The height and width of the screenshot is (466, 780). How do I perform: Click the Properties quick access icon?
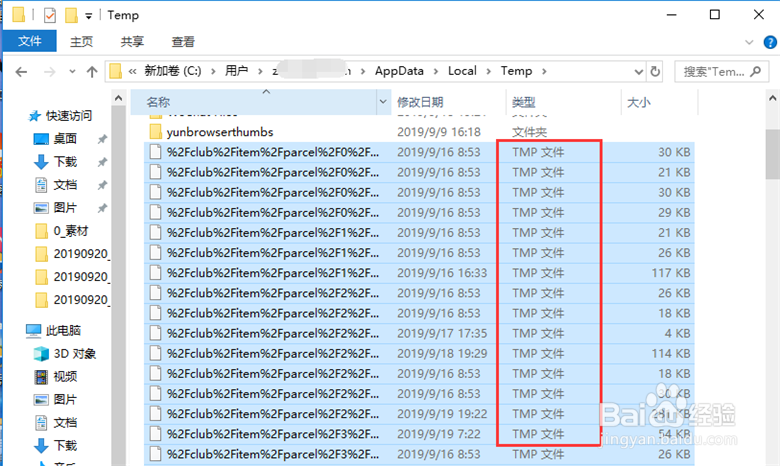(x=50, y=15)
